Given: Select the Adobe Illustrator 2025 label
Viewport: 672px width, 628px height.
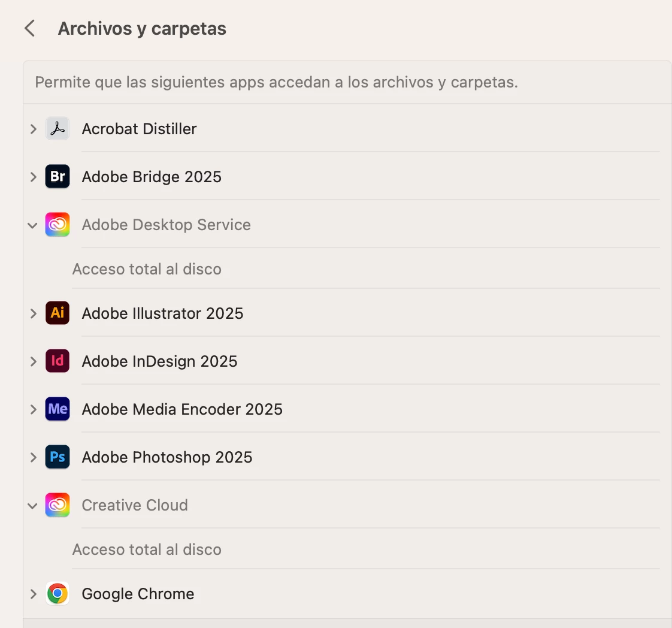Looking at the screenshot, I should [x=162, y=313].
